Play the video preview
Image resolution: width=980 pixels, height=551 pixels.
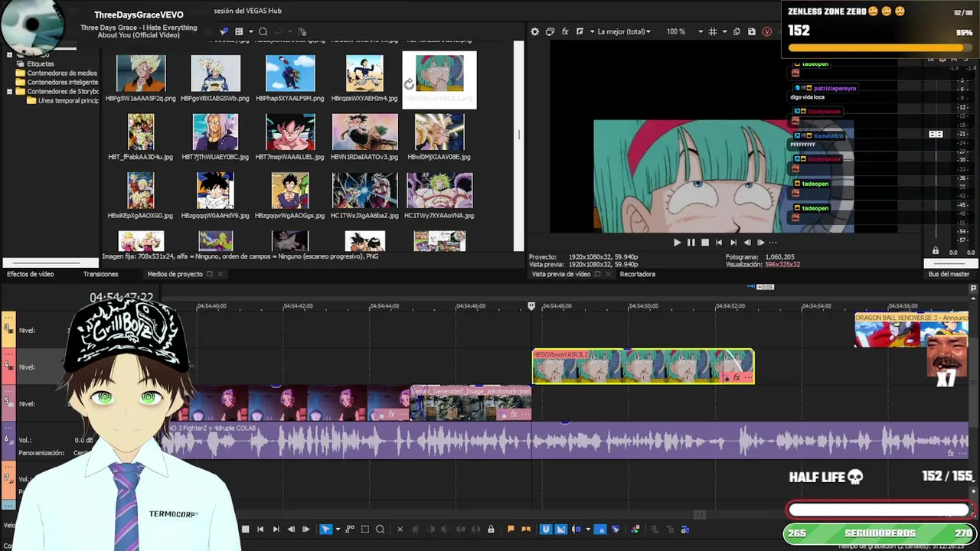pos(677,243)
